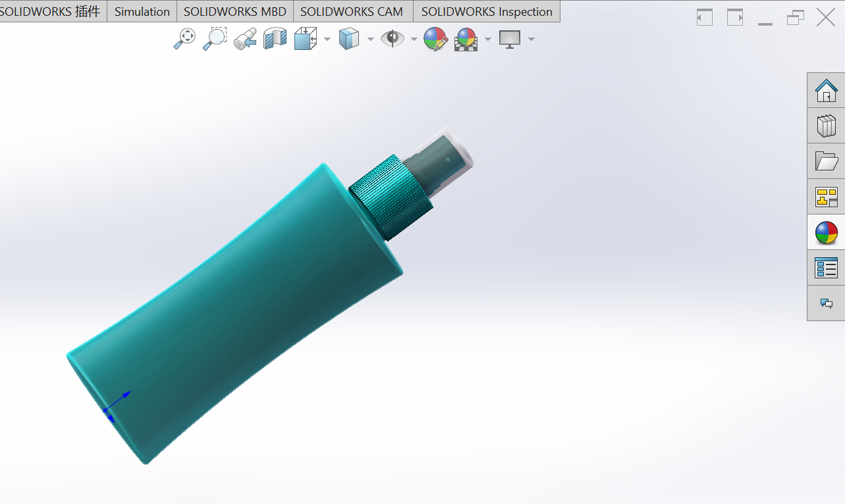The width and height of the screenshot is (845, 504).
Task: Open the SOLIDWORKS Forum pane
Action: pyautogui.click(x=826, y=303)
